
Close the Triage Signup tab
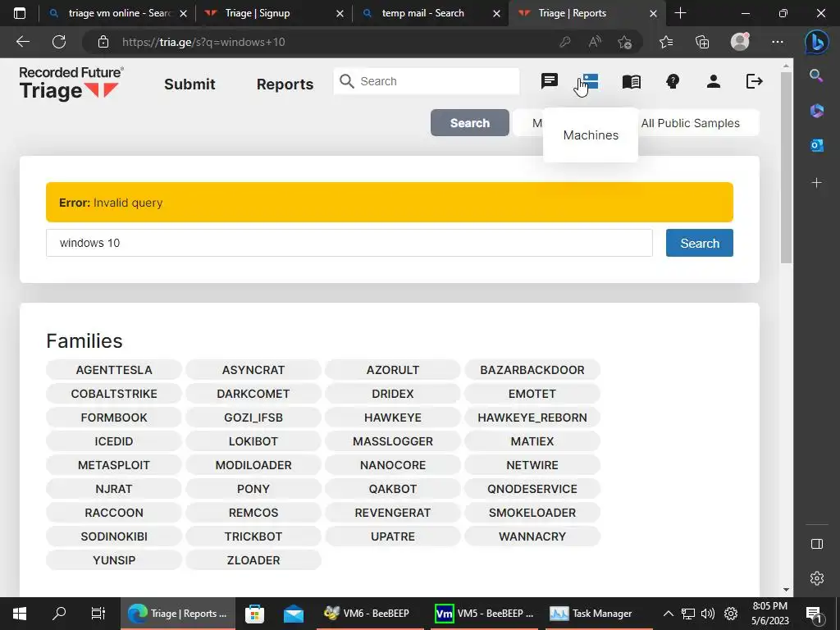pos(340,13)
